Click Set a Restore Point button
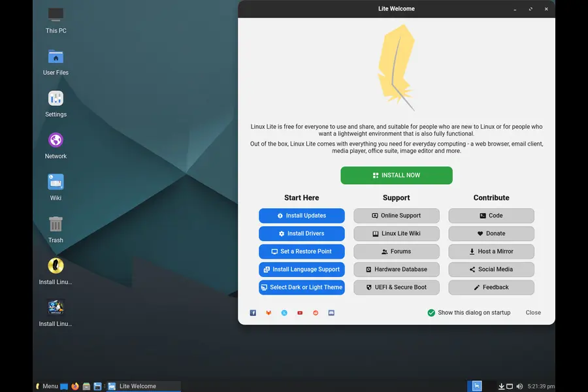 pyautogui.click(x=301, y=252)
